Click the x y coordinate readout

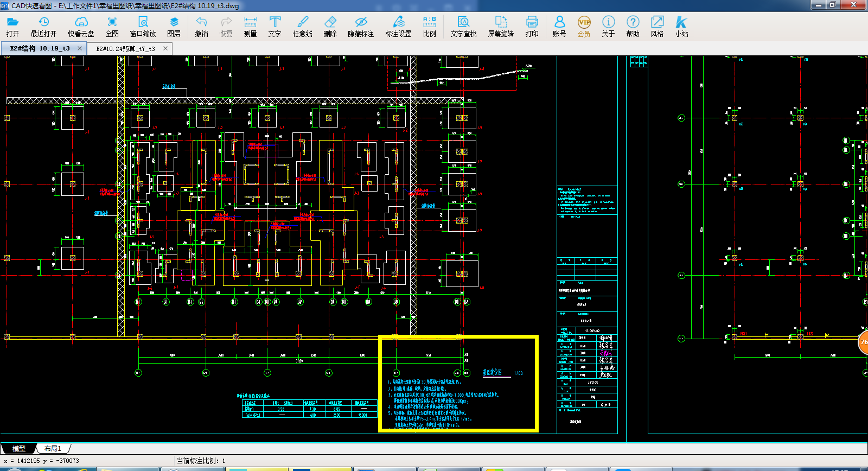pos(41,461)
